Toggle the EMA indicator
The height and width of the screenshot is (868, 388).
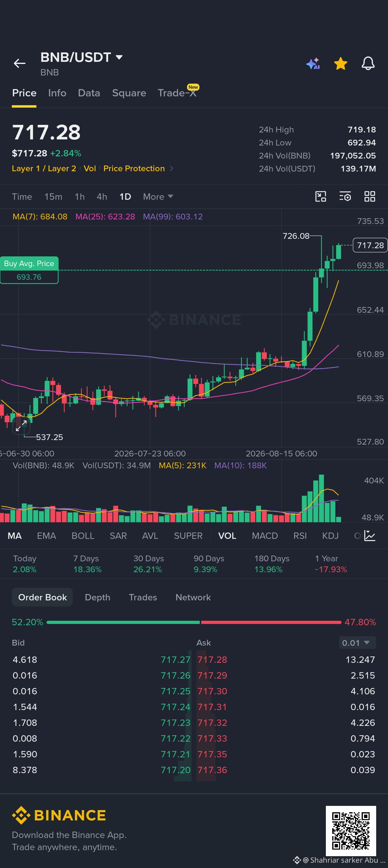(46, 536)
